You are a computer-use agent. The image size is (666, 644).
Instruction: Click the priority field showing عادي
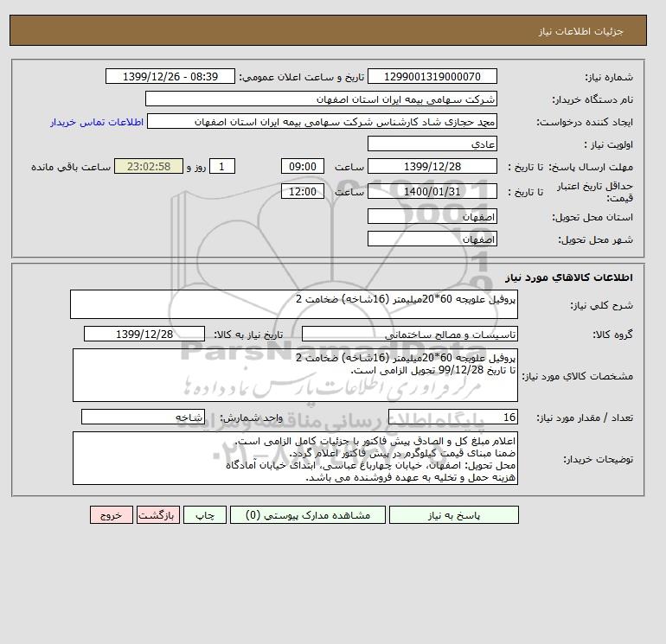click(432, 143)
